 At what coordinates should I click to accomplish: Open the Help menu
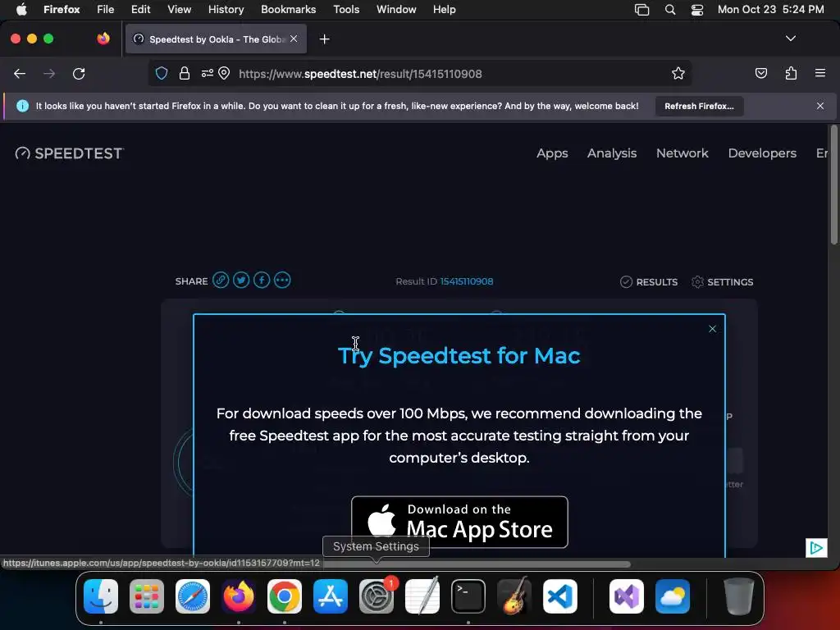(444, 9)
